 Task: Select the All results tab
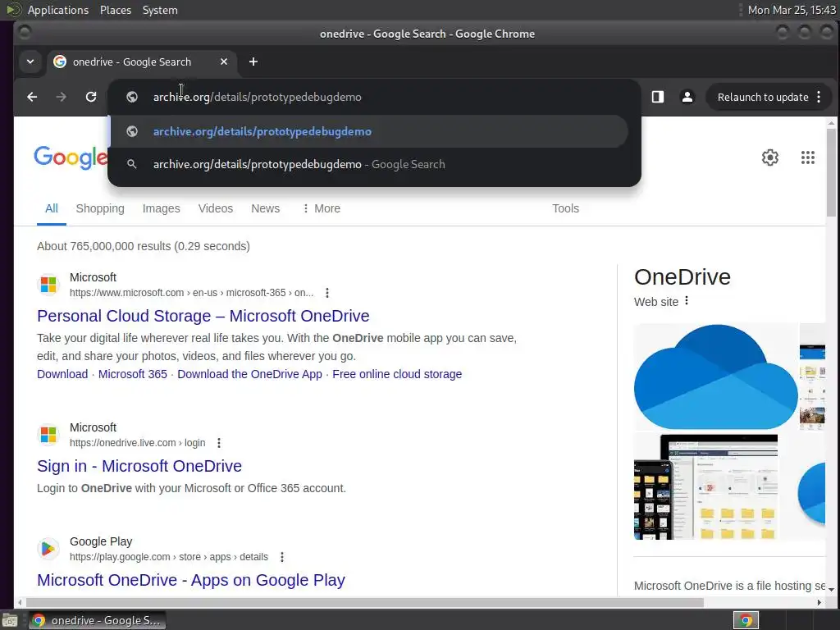pyautogui.click(x=52, y=208)
